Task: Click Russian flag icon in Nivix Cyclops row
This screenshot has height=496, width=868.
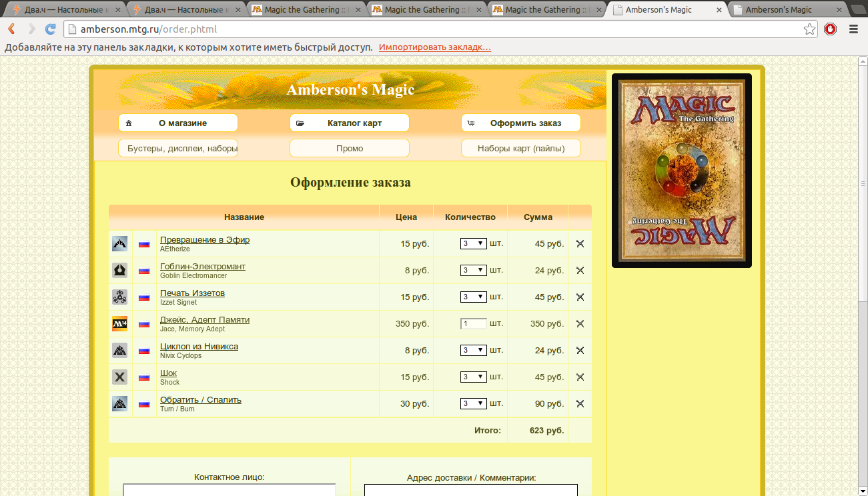Action: click(144, 351)
